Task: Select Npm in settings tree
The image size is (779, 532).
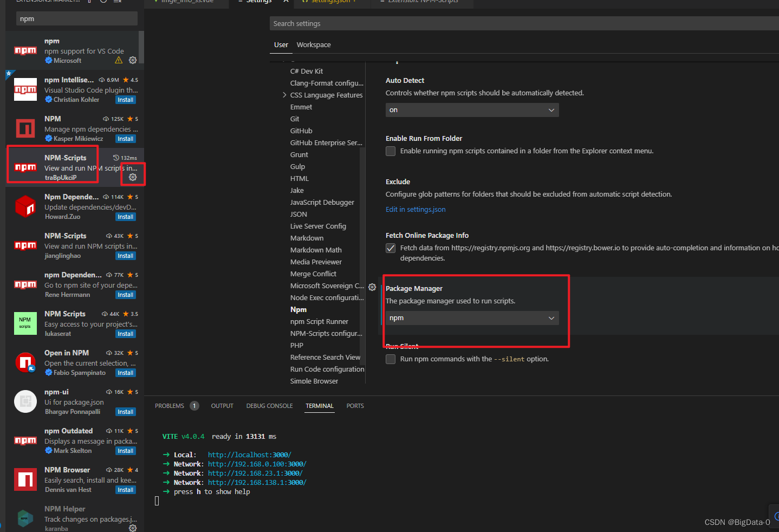Action: click(x=298, y=310)
